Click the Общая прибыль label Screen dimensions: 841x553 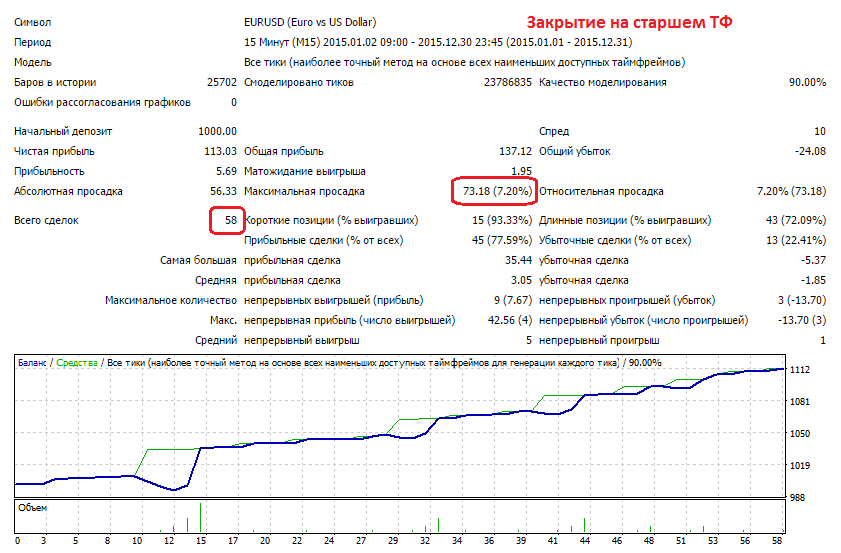pyautogui.click(x=284, y=151)
